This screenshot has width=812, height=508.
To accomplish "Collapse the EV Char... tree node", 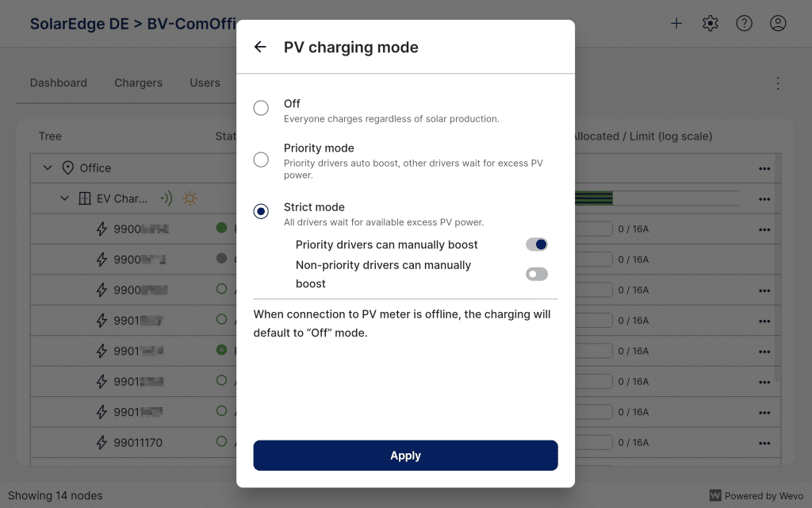I will 65,198.
